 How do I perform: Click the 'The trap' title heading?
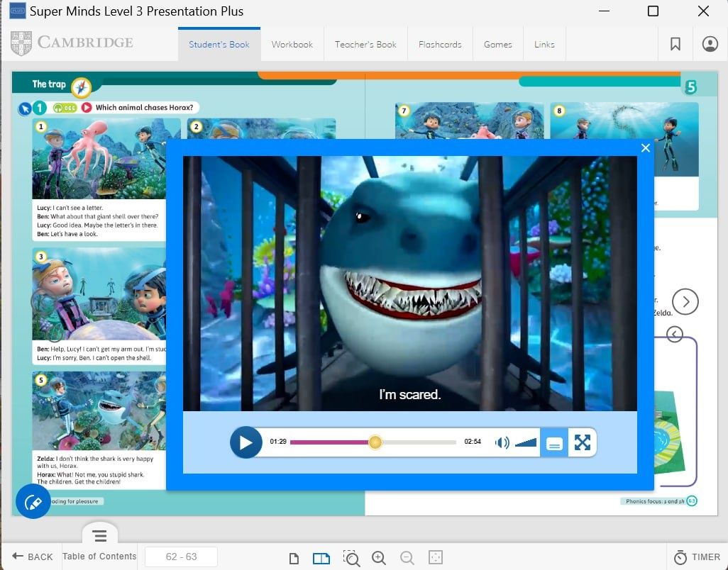pyautogui.click(x=49, y=84)
